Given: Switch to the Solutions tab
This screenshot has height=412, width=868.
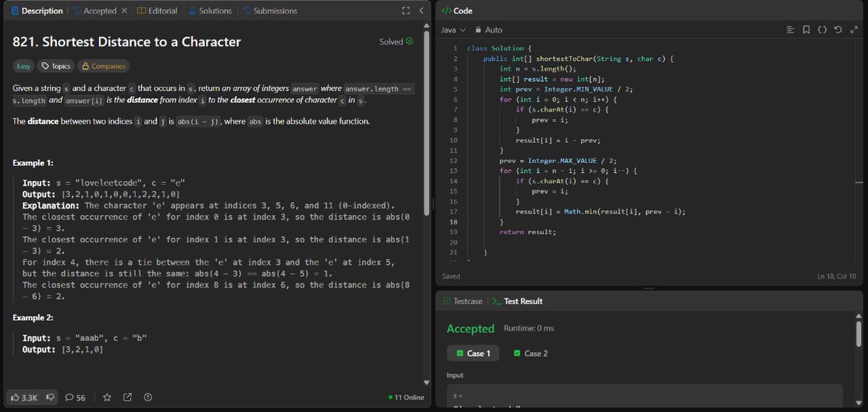Looking at the screenshot, I should [x=210, y=11].
